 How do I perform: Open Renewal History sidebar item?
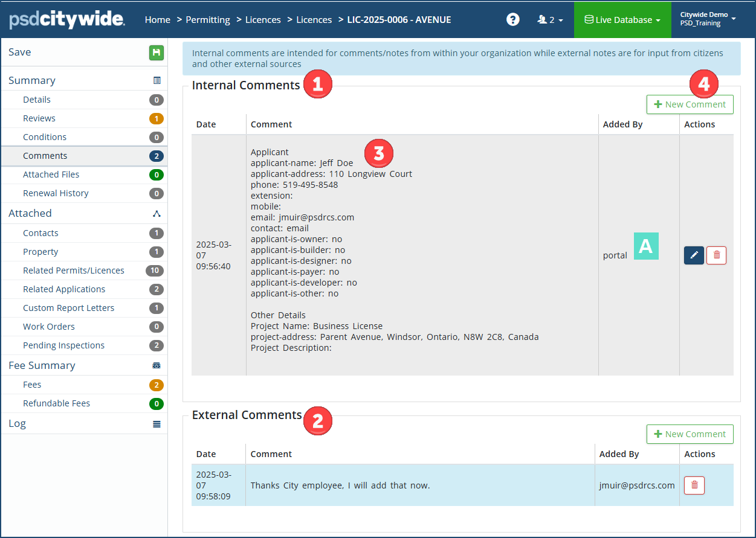click(84, 193)
